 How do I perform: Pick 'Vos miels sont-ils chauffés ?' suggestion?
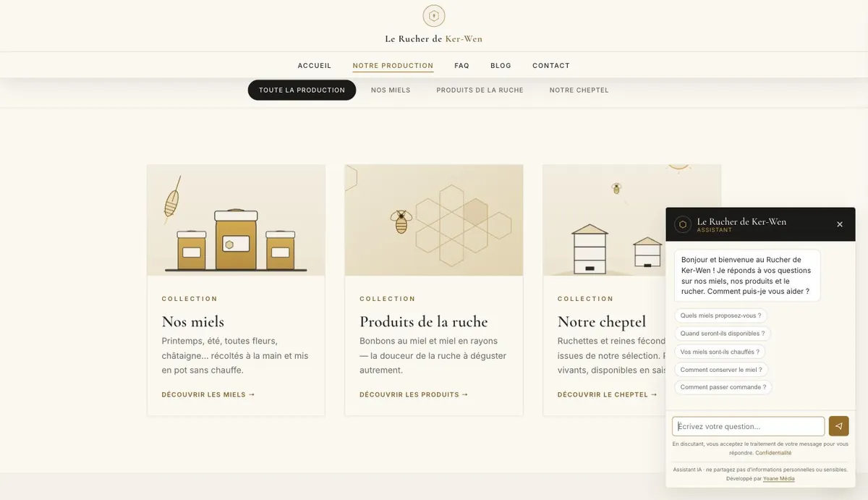click(720, 352)
